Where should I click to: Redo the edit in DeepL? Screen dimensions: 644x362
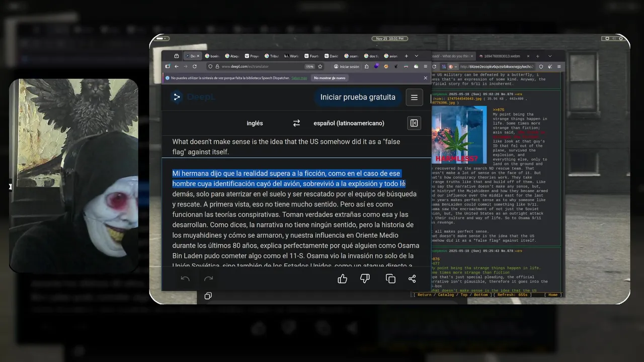point(208,279)
